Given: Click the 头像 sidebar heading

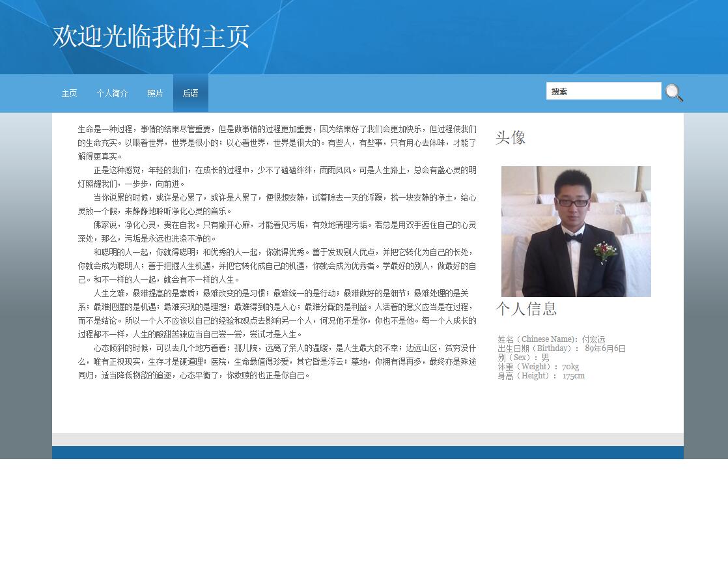Looking at the screenshot, I should [511, 137].
